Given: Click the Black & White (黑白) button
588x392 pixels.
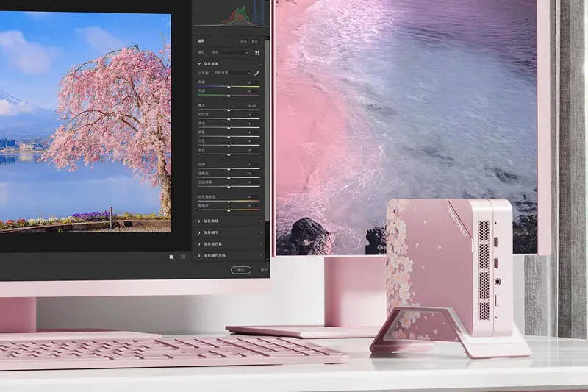Looking at the screenshot, I should coord(255,42).
